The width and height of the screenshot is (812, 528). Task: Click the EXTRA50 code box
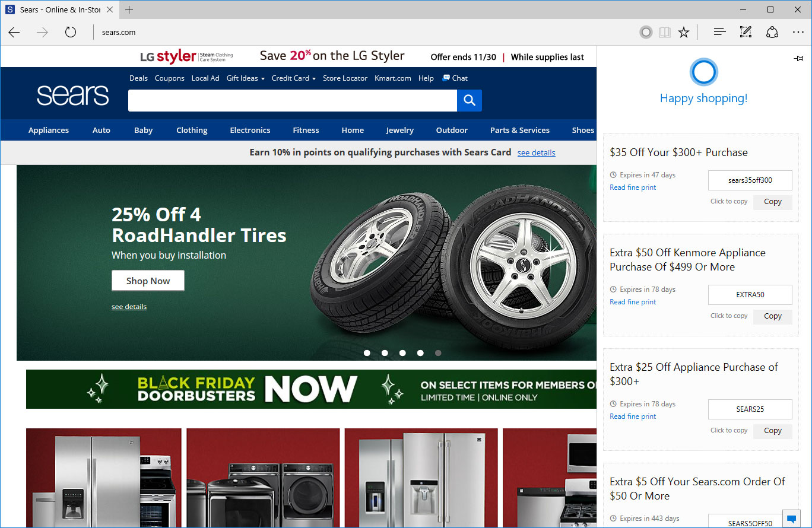[750, 295]
